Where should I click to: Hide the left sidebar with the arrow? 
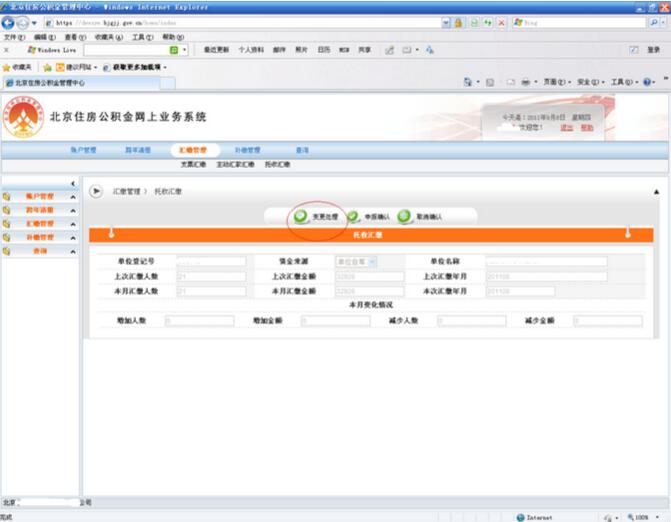point(73,184)
